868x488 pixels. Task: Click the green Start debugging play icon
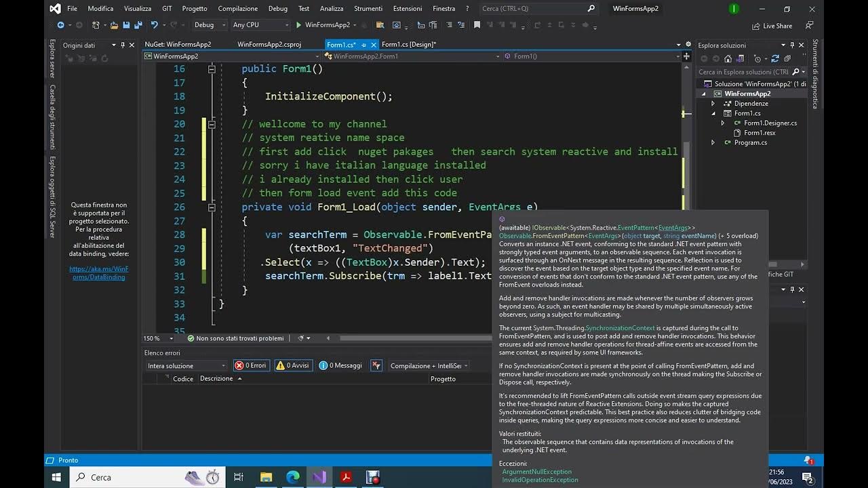tap(298, 25)
